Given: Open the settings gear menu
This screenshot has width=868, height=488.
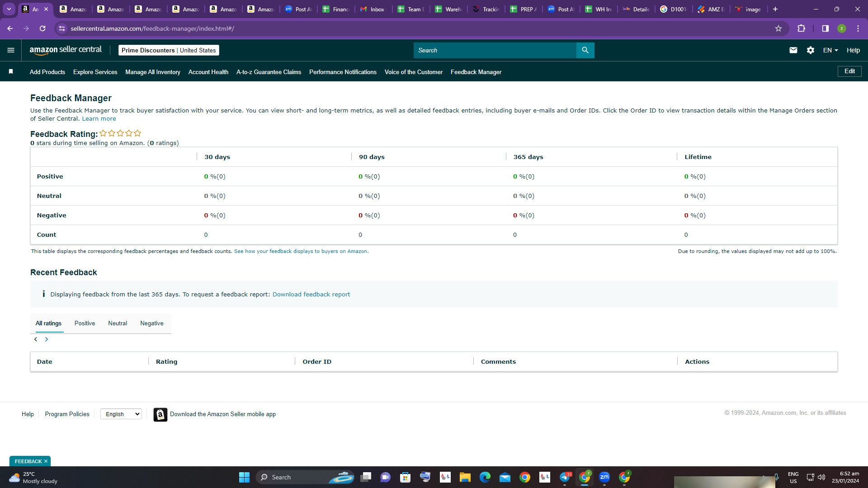Looking at the screenshot, I should 811,50.
